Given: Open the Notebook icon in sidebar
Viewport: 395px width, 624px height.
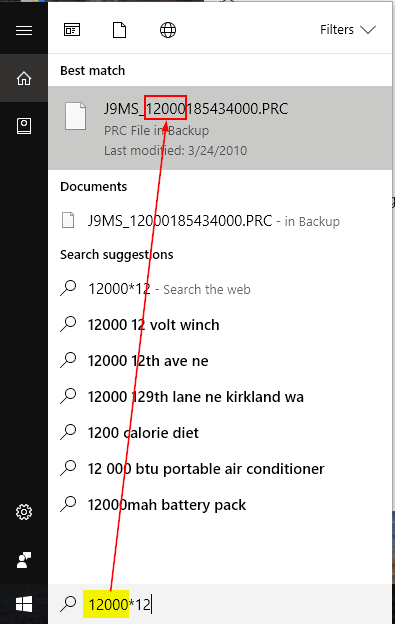Looking at the screenshot, I should [24, 126].
